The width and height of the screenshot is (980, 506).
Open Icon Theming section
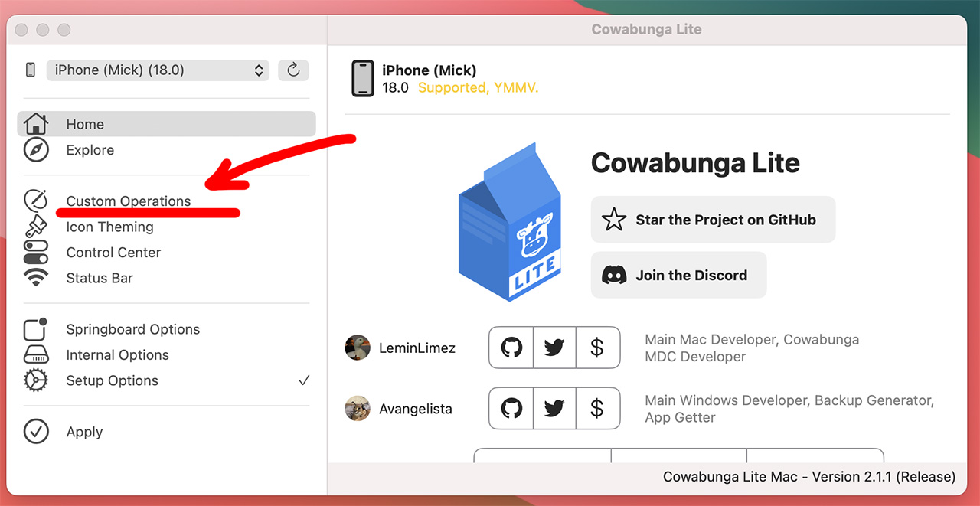tap(109, 227)
